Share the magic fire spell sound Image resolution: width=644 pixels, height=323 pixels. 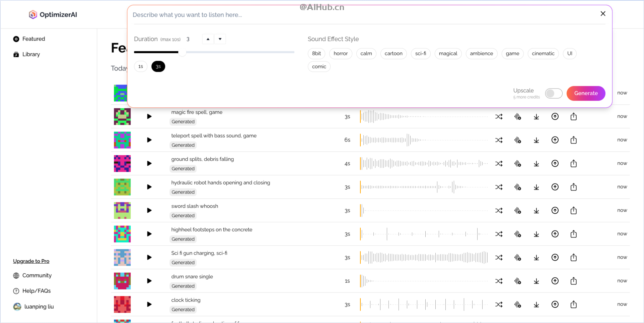pyautogui.click(x=574, y=117)
